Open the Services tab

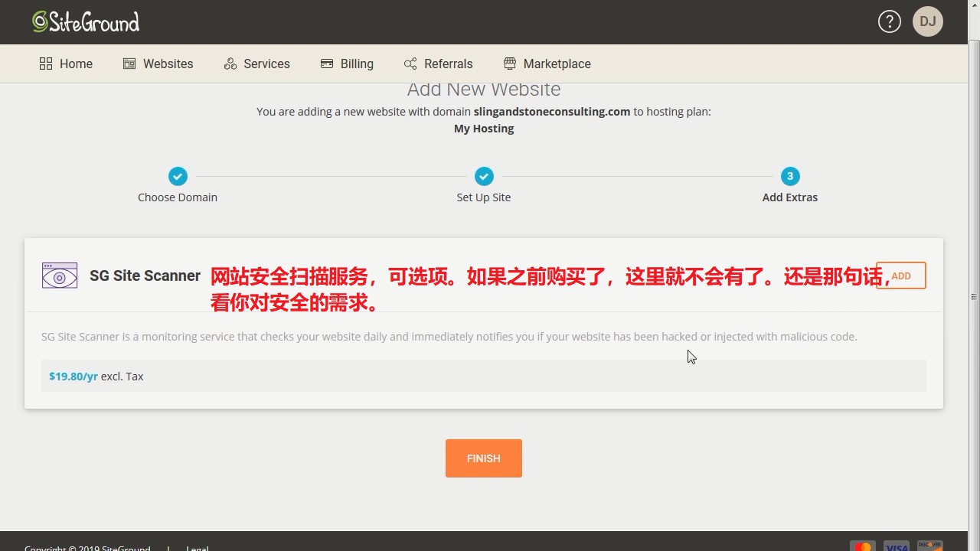click(256, 64)
